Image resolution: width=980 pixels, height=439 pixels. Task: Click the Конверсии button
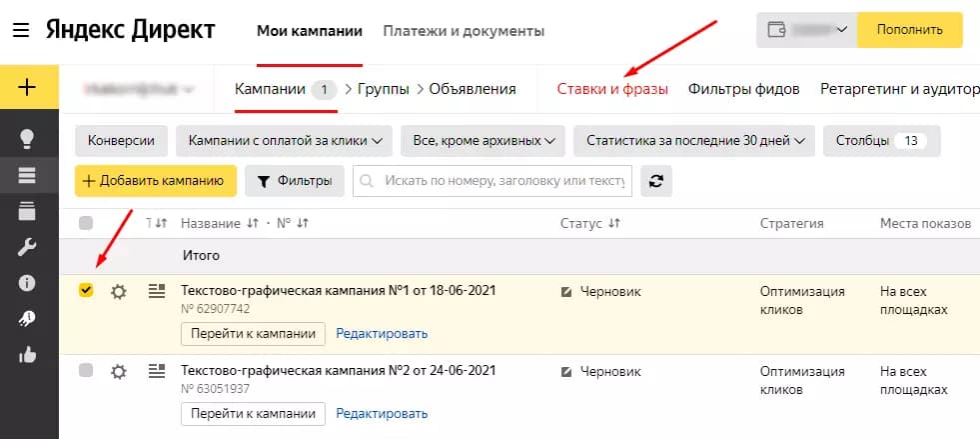(x=121, y=141)
